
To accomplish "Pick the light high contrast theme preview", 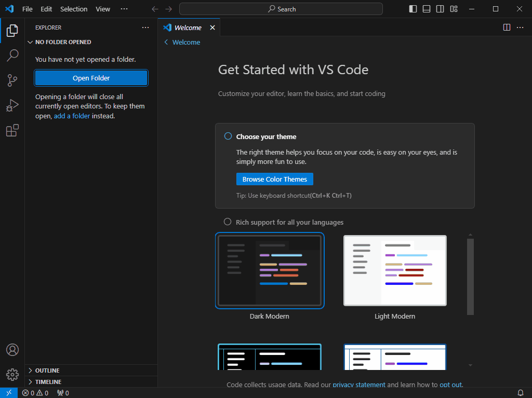I will point(395,357).
